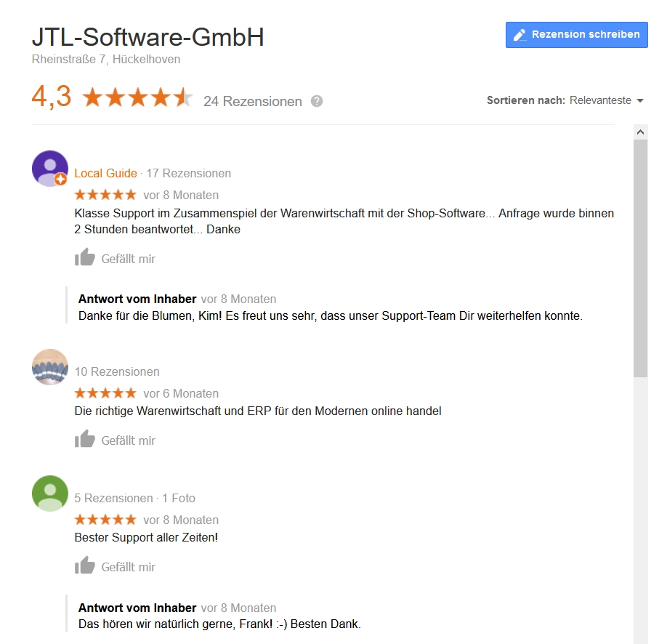Write a review with Rezension schreiben button
The image size is (667, 644).
[576, 35]
